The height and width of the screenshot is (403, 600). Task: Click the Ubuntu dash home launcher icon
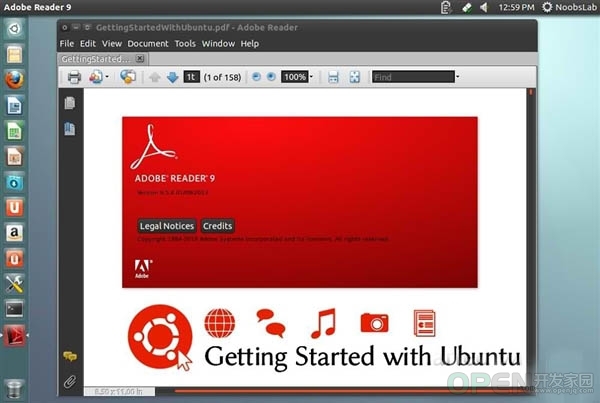click(x=14, y=29)
